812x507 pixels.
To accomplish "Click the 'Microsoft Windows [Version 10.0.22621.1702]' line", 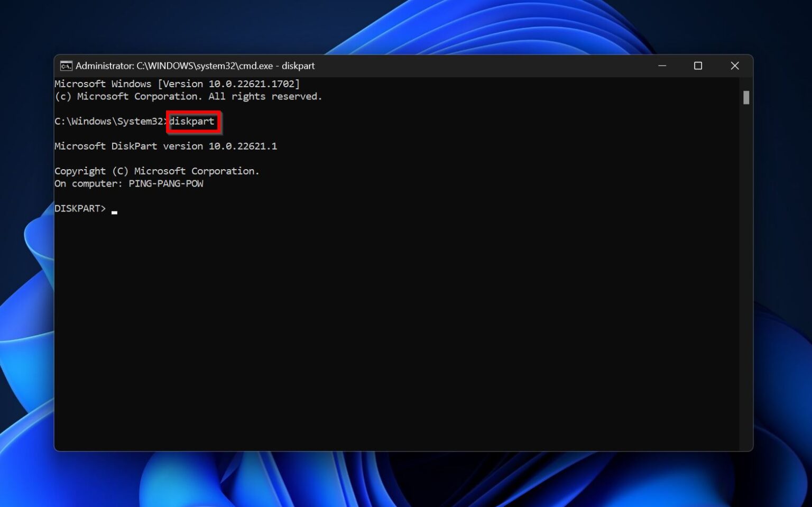I will point(177,84).
